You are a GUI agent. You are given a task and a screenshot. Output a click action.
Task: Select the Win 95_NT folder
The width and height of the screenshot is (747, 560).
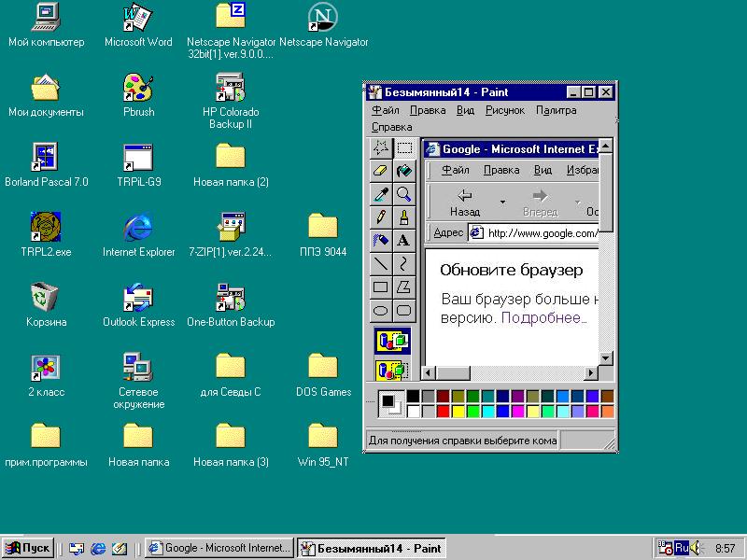[323, 445]
